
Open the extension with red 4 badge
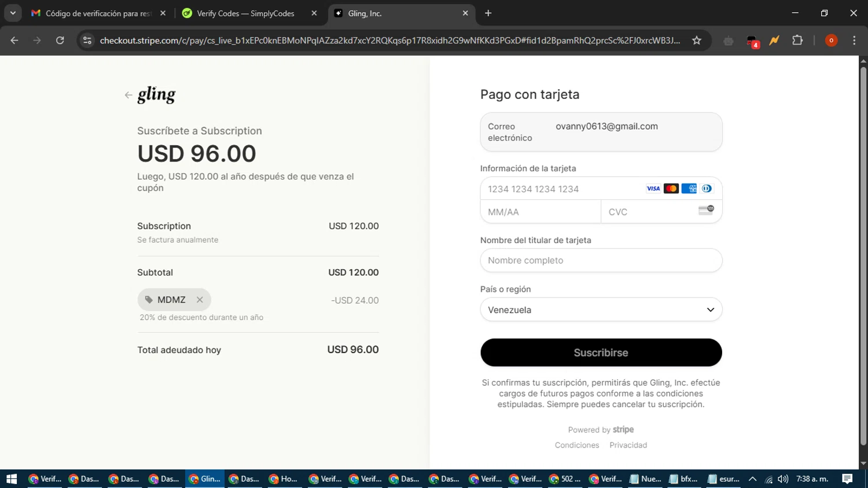pyautogui.click(x=752, y=41)
